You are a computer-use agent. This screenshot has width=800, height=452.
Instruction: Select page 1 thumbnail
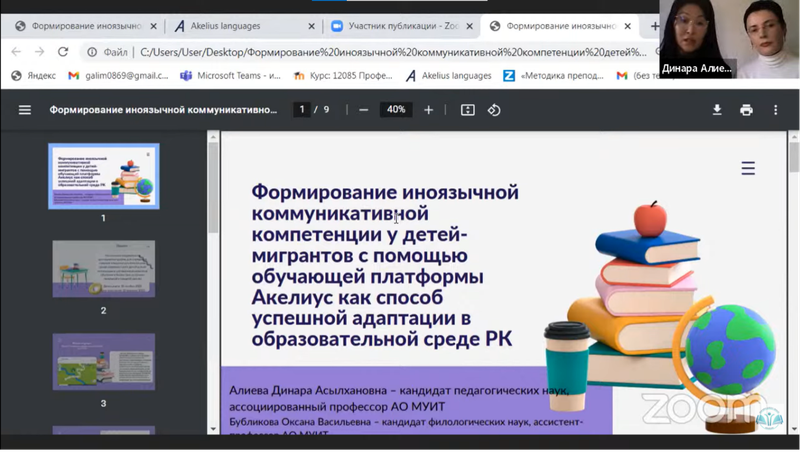[104, 176]
